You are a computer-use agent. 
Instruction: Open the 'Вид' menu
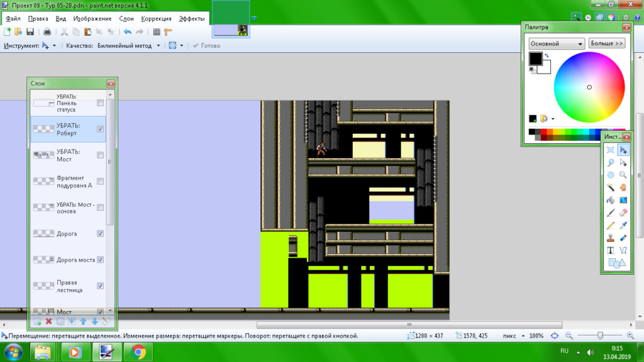pyautogui.click(x=61, y=18)
